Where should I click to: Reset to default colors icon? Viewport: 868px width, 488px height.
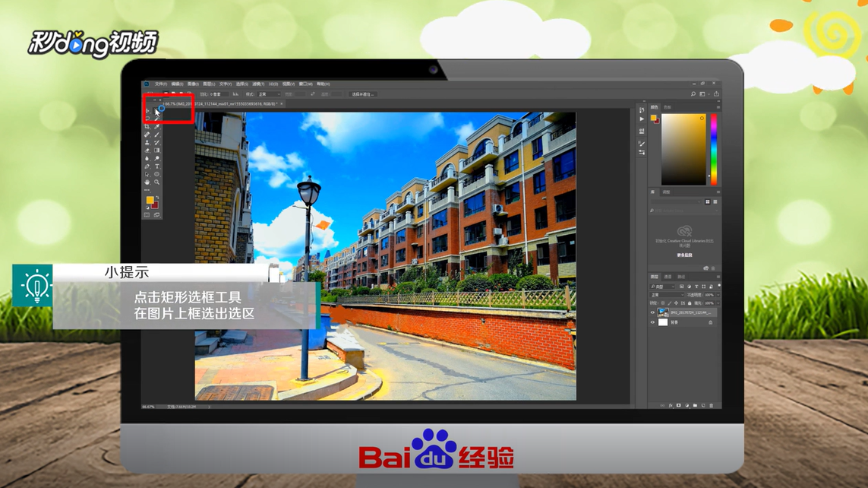(x=147, y=208)
